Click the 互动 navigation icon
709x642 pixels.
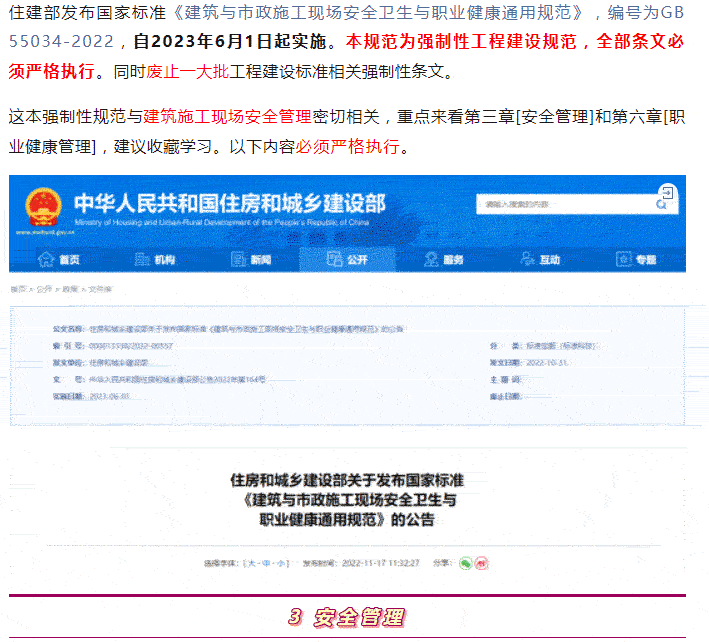(x=527, y=260)
